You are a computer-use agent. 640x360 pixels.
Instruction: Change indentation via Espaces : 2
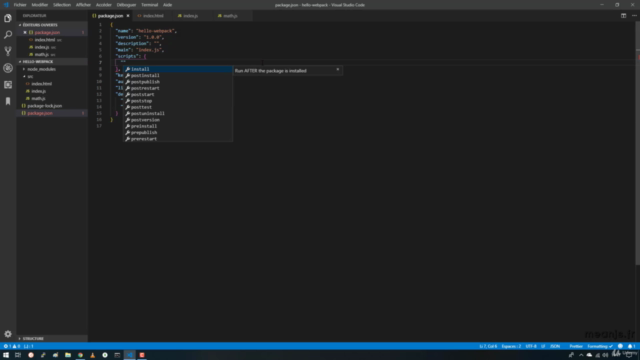[x=511, y=346]
